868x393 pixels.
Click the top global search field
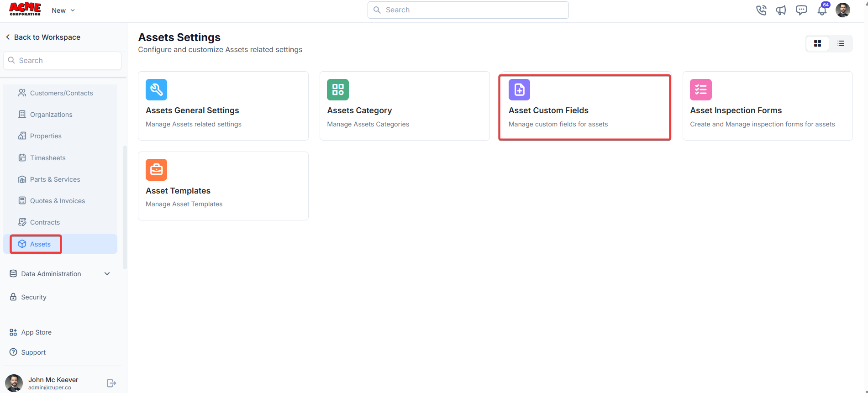pos(468,10)
